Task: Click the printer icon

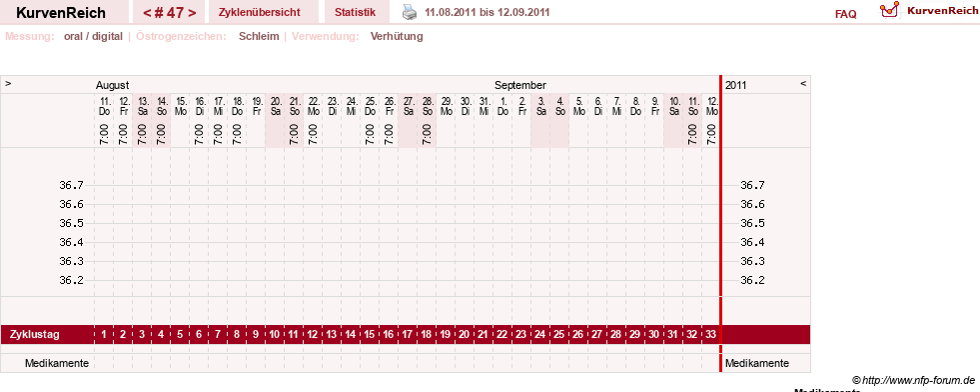Action: pos(409,12)
